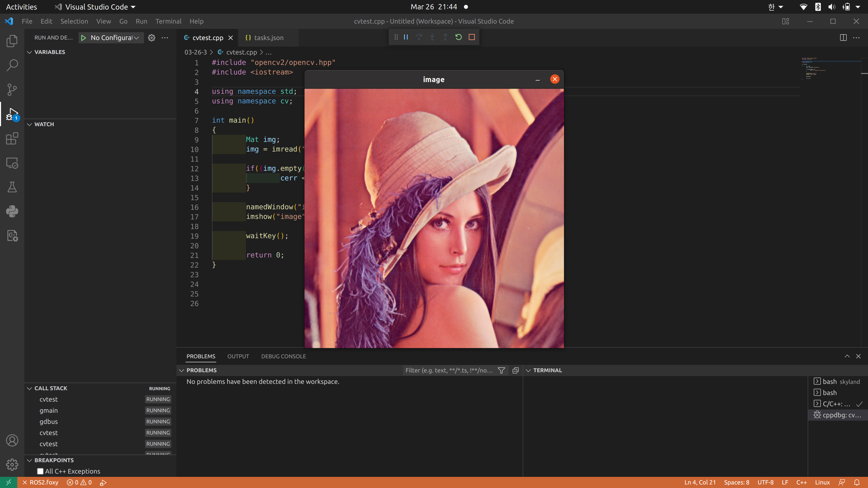Open launch.json with the gear icon
This screenshot has height=488, width=868.
tap(152, 38)
